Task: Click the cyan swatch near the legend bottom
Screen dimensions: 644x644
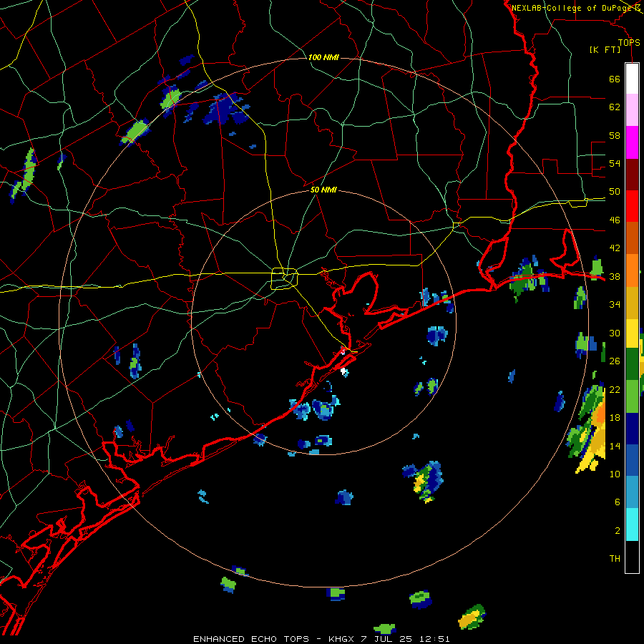Action: point(632,525)
